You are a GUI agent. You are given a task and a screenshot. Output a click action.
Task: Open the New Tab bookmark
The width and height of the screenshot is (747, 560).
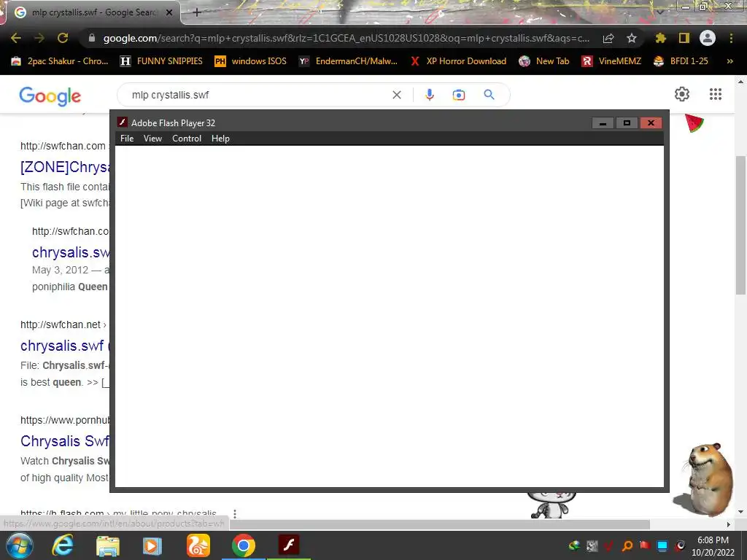[544, 61]
